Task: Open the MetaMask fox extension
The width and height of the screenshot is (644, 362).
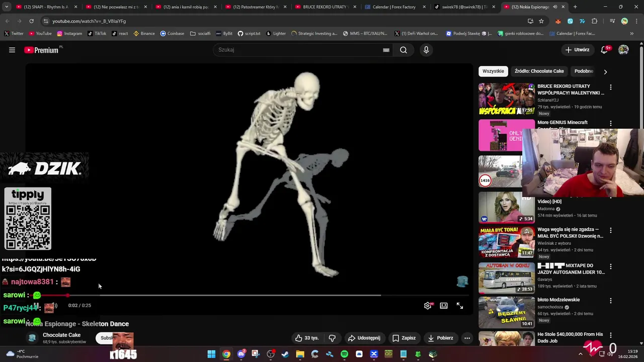Action: click(558, 21)
